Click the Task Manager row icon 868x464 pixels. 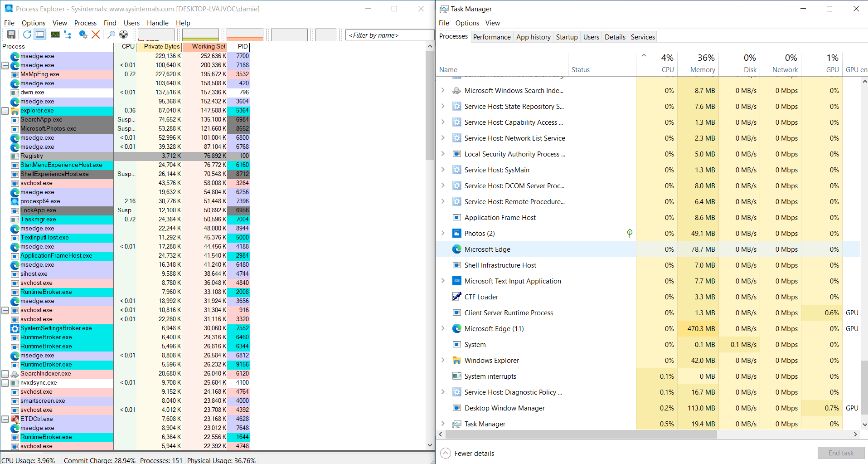pyautogui.click(x=457, y=424)
